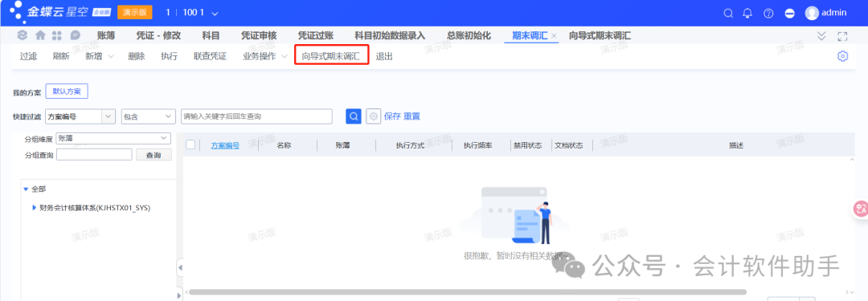Open notifications via the bell icon
The width and height of the screenshot is (868, 301).
pyautogui.click(x=748, y=14)
